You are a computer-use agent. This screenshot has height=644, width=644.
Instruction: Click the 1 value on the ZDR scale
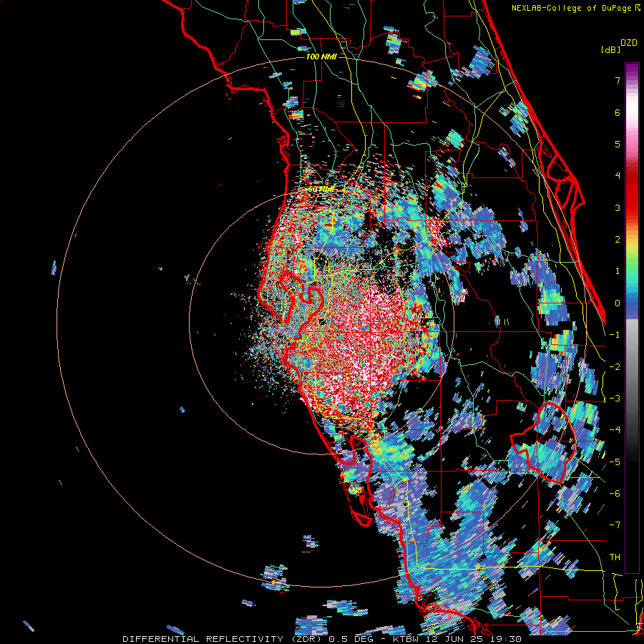coord(618,271)
